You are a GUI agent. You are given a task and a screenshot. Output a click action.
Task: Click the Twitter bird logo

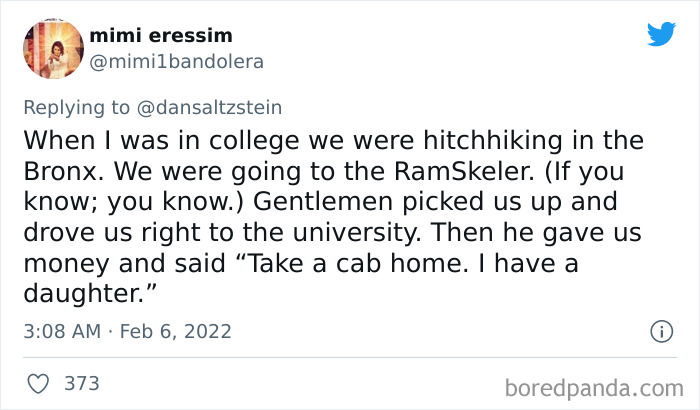tap(660, 35)
